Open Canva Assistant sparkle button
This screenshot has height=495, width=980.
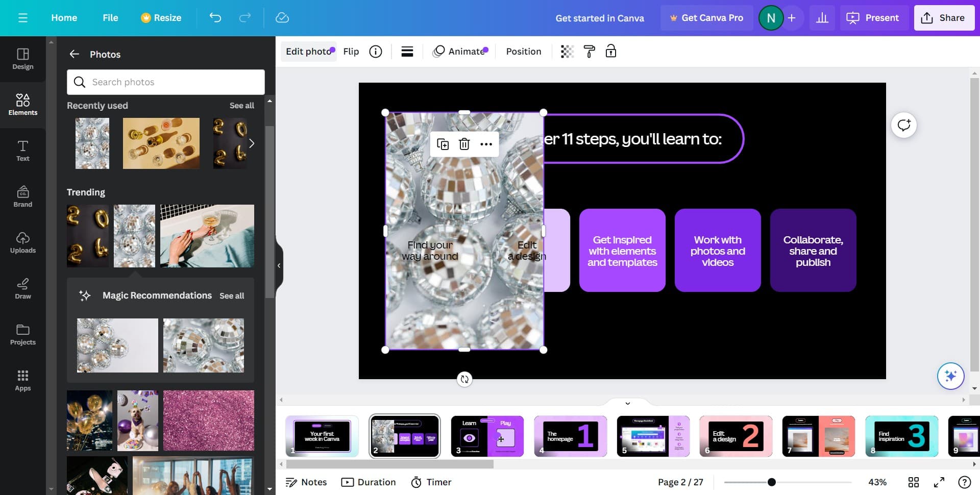(950, 376)
